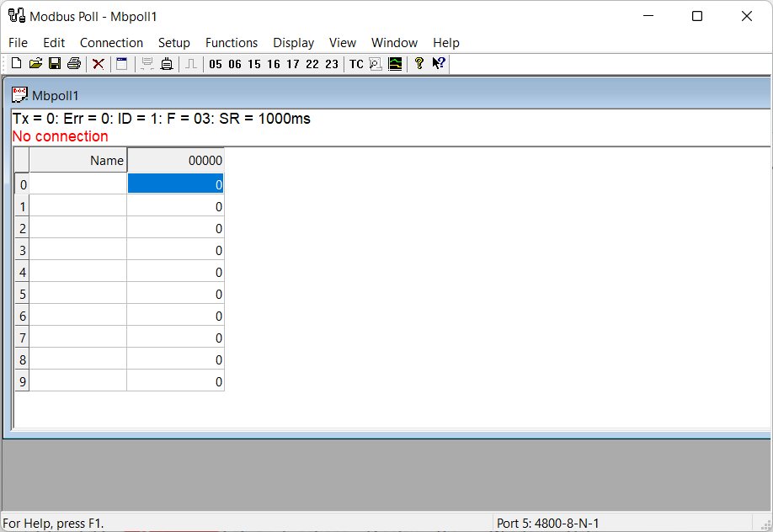Click the Name cell of row 7
The height and width of the screenshot is (532, 773).
coord(78,337)
